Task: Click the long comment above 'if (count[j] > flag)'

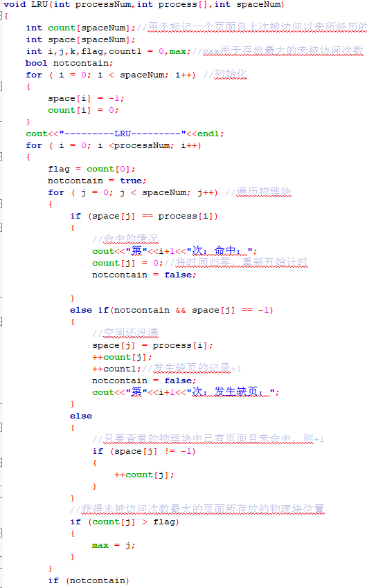Action: click(197, 509)
